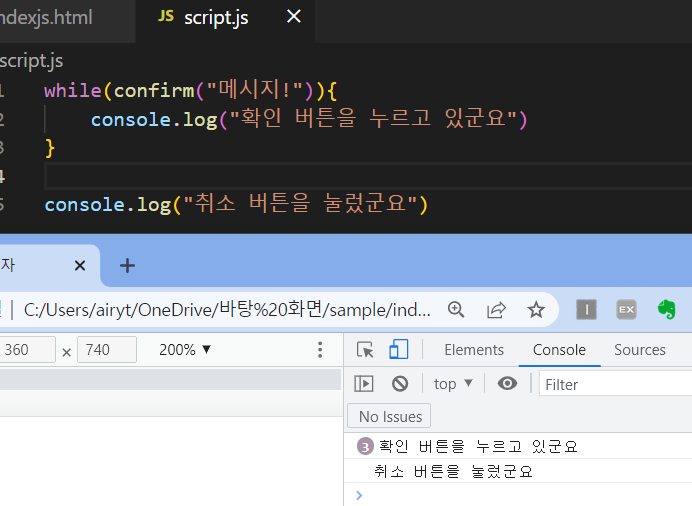The width and height of the screenshot is (692, 506).
Task: Open device toolbar more options menu
Action: pos(320,350)
